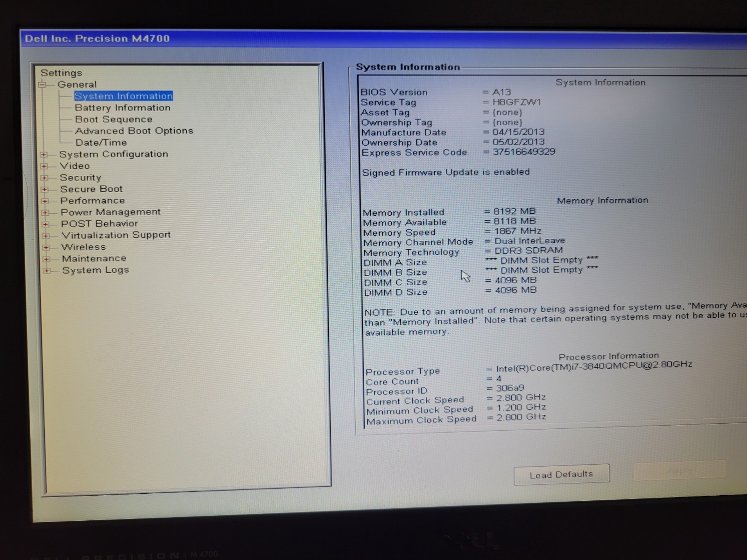Click the DIMM B Size label
The image size is (747, 560).
(395, 273)
